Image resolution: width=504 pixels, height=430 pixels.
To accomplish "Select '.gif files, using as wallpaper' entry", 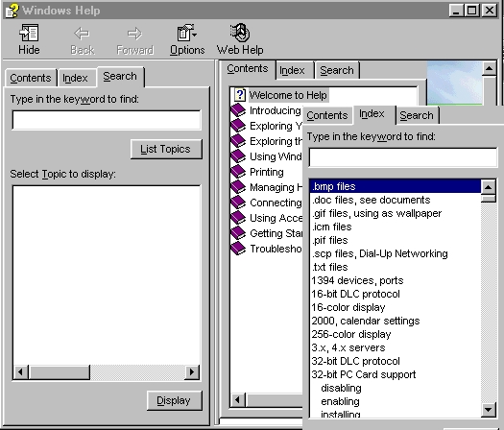I will tap(395, 213).
